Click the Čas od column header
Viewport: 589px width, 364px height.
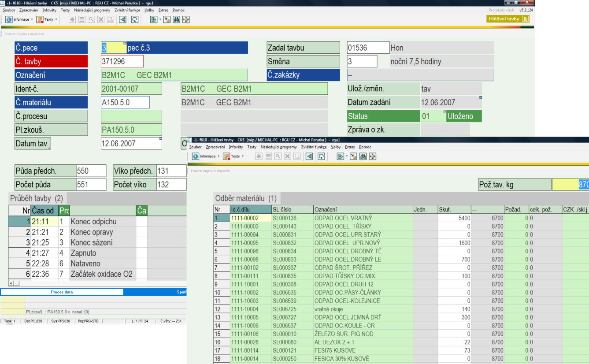44,211
